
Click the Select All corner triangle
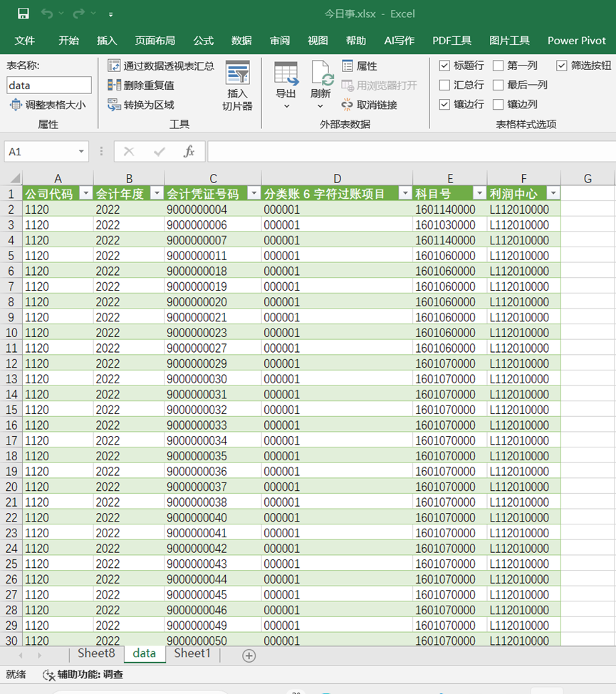pyautogui.click(x=14, y=178)
